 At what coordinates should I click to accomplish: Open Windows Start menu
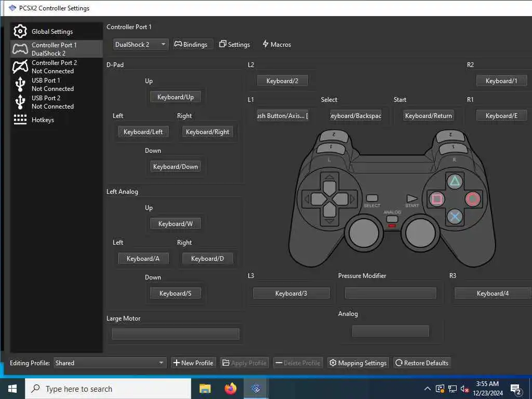click(12, 389)
